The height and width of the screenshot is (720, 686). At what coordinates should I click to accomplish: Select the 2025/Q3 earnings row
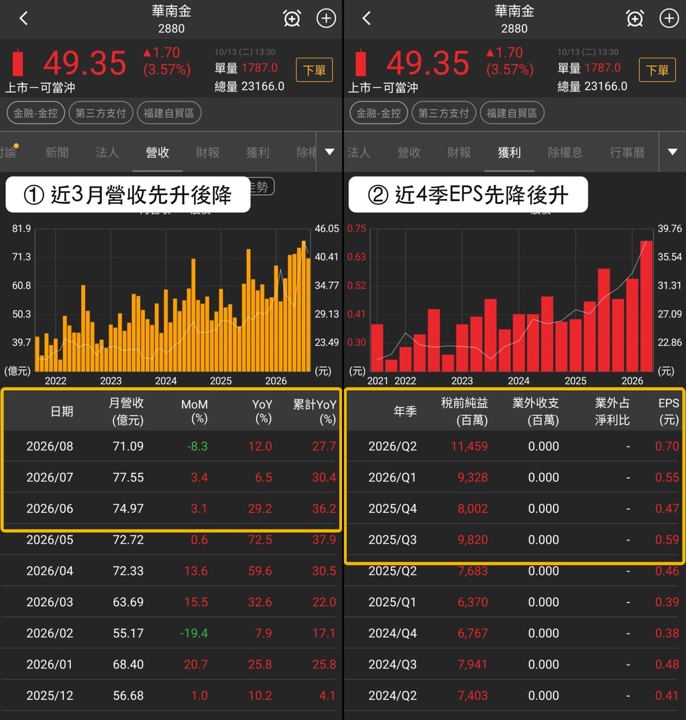(515, 540)
